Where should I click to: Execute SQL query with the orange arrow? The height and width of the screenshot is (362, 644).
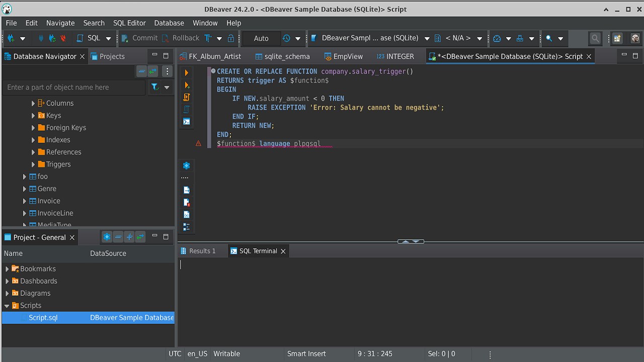click(x=186, y=73)
